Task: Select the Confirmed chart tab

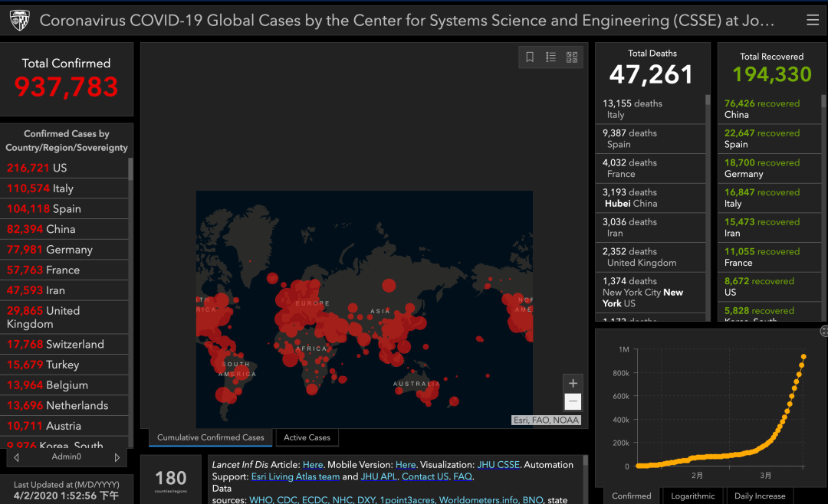Action: coord(631,496)
